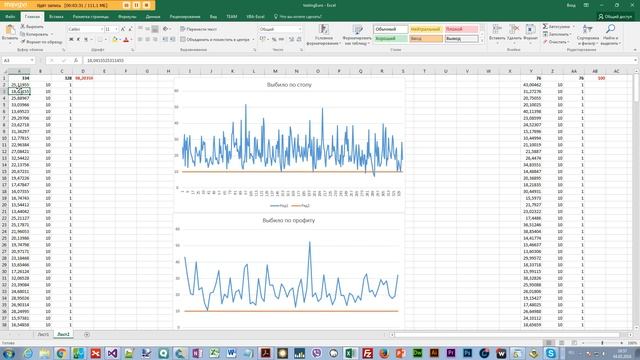Cut selection with the Вырезать scissors
The image size is (640, 360).
pos(32,27)
